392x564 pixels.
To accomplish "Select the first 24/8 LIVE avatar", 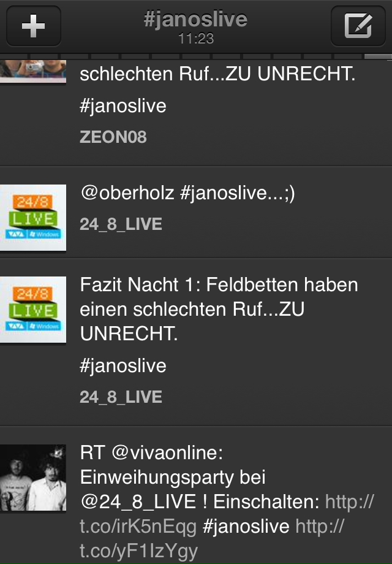I will tap(33, 218).
